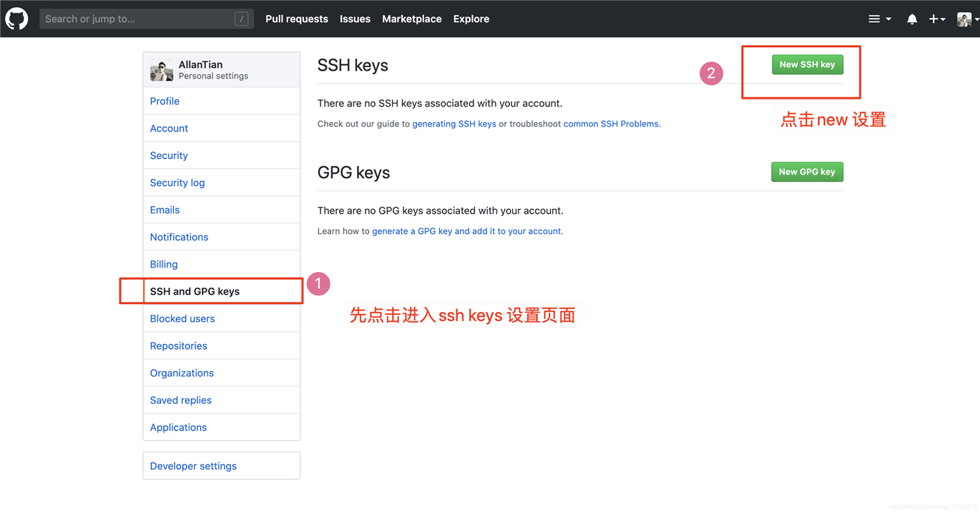Open the notifications bell icon

tap(912, 19)
